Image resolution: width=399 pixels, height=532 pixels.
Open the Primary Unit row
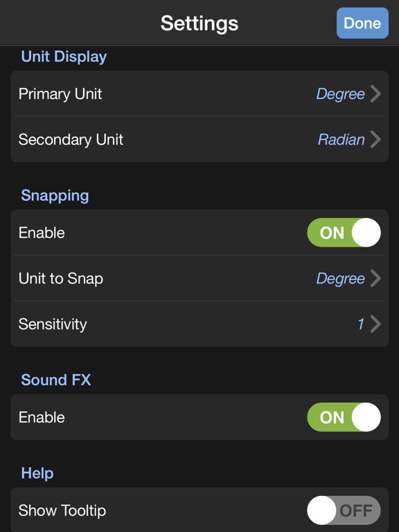point(199,94)
